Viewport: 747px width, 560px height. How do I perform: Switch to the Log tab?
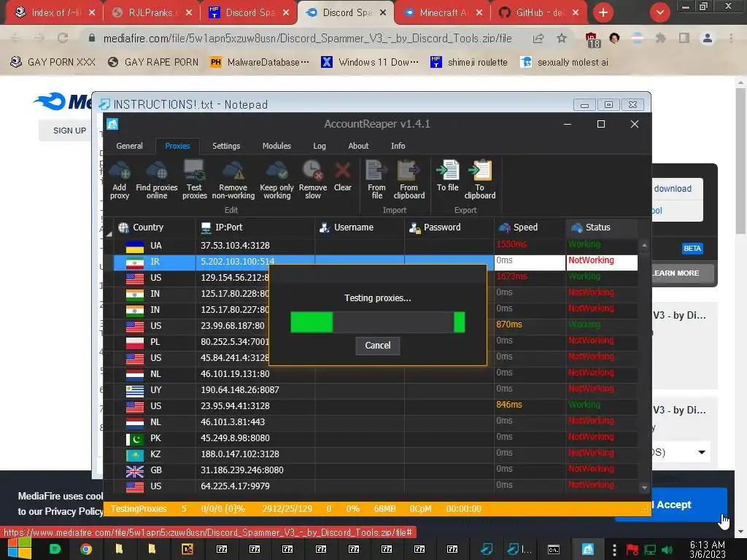(x=320, y=146)
